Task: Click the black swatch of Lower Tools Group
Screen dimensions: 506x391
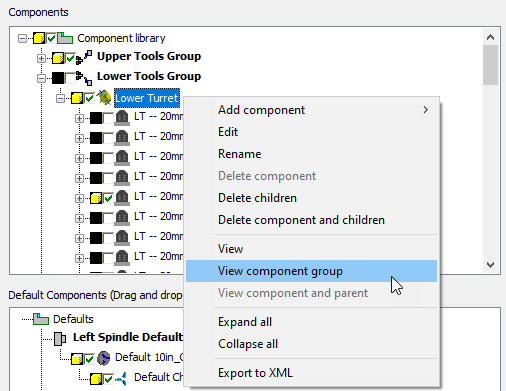Action: click(58, 78)
